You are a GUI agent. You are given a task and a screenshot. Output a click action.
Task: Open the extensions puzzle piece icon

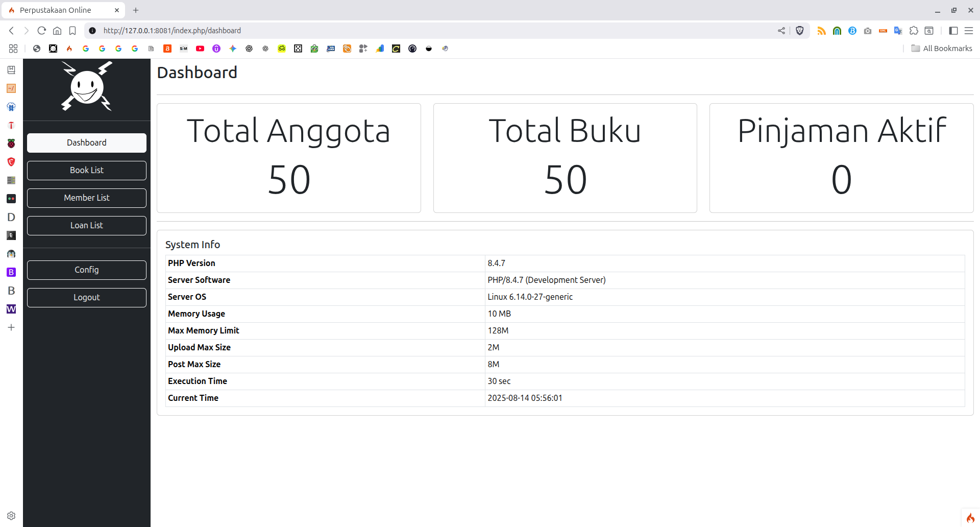point(914,31)
